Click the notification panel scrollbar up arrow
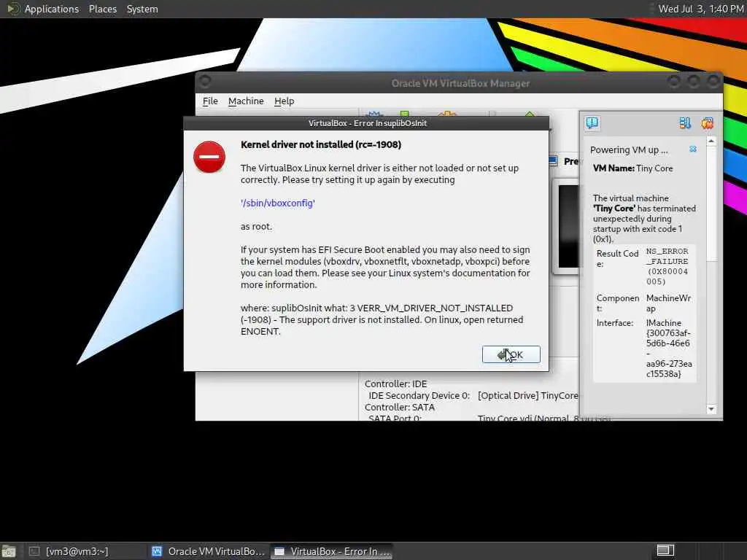This screenshot has height=560, width=747. pos(711,141)
